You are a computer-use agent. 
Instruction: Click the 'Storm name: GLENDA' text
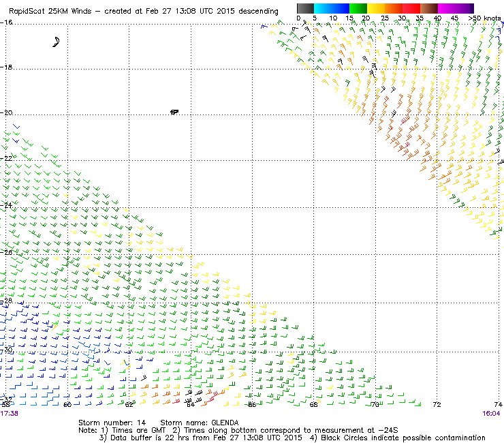click(200, 423)
